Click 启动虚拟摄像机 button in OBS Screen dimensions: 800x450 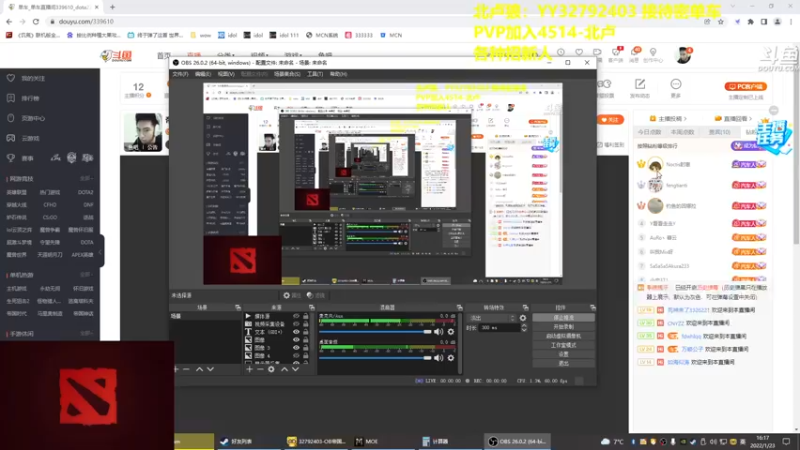pyautogui.click(x=563, y=336)
